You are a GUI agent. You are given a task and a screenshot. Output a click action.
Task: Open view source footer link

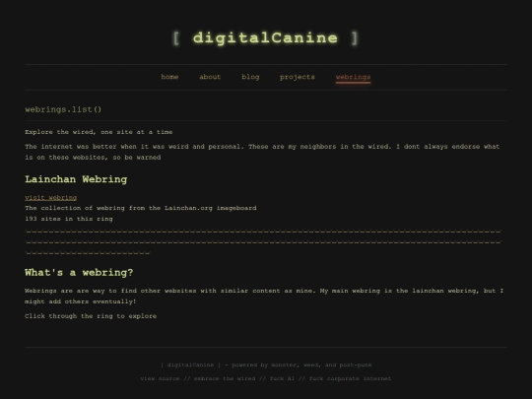pos(160,378)
